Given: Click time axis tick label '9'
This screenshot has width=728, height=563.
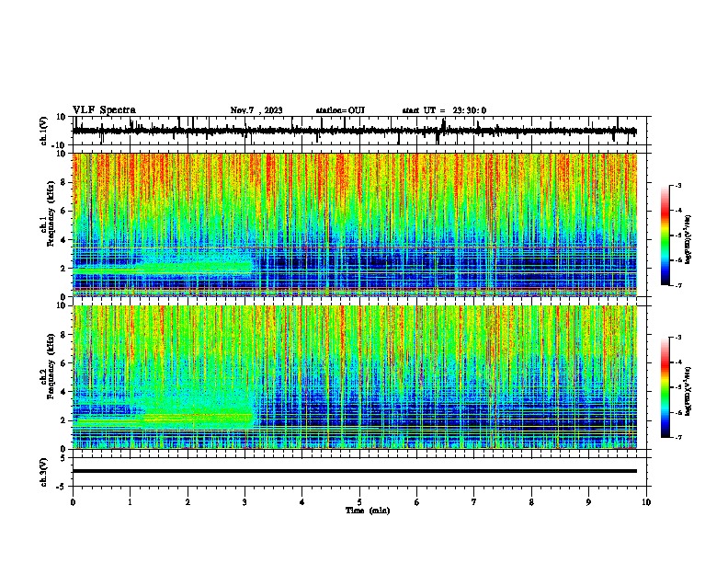Looking at the screenshot, I should pyautogui.click(x=588, y=502).
